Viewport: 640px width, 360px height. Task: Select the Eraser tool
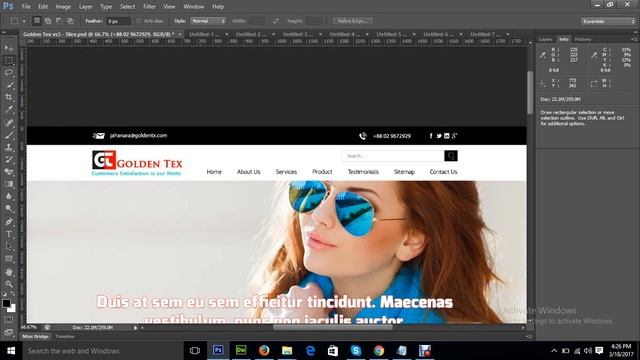point(9,172)
